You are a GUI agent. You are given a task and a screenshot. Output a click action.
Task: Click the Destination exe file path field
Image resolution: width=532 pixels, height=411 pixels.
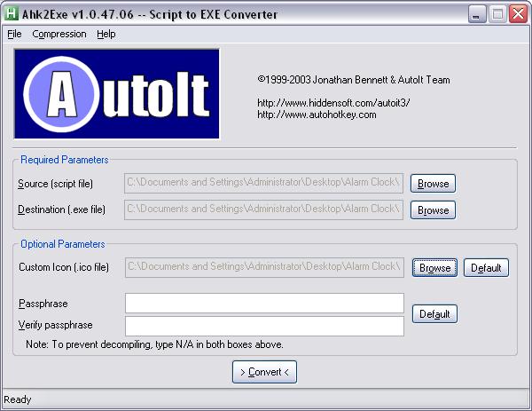(263, 209)
